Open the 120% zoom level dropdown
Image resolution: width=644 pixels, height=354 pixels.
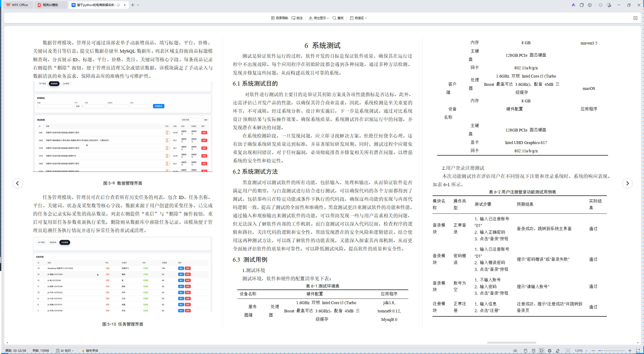coord(581,351)
